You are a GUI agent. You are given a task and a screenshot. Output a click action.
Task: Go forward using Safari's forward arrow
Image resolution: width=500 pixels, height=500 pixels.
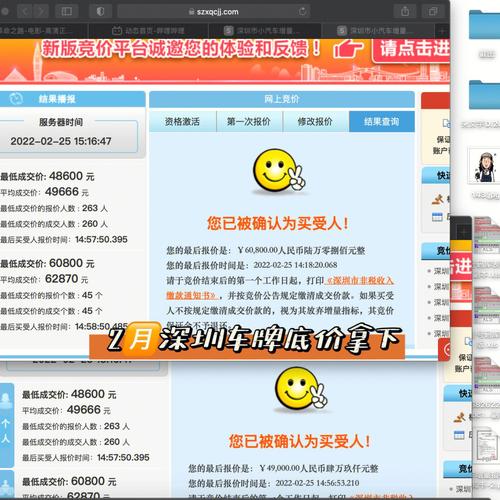[41, 12]
